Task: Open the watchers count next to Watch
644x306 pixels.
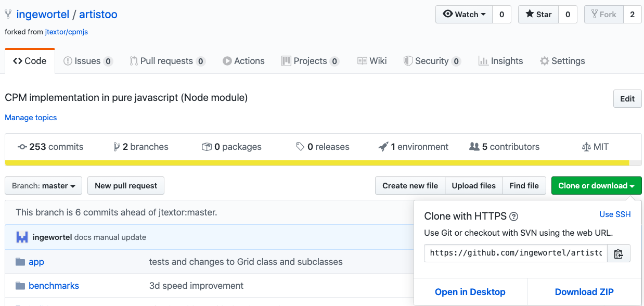Action: (501, 15)
